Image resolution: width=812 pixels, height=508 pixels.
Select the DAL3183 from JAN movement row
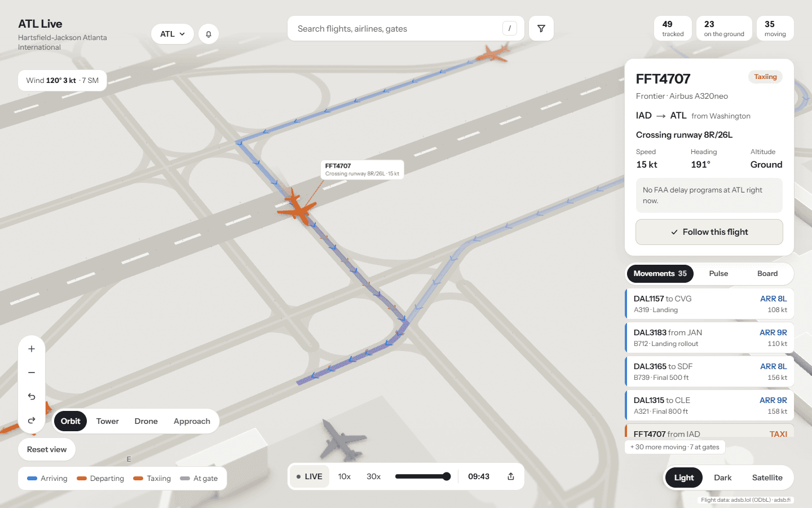tap(709, 338)
